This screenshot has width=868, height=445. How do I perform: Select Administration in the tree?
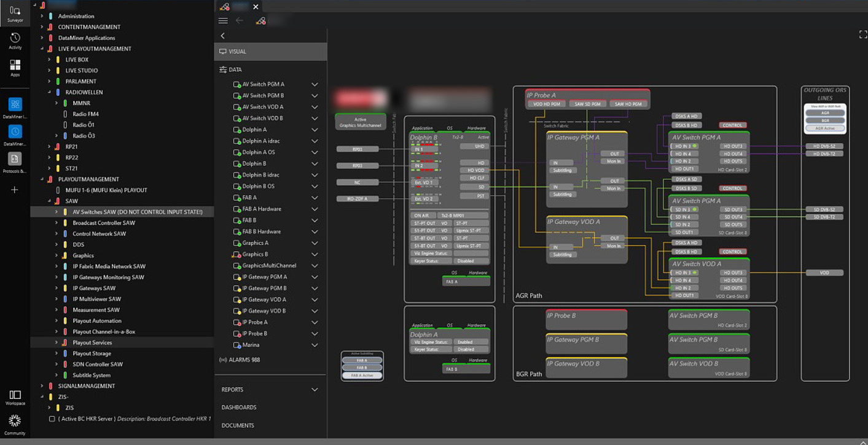(x=76, y=16)
